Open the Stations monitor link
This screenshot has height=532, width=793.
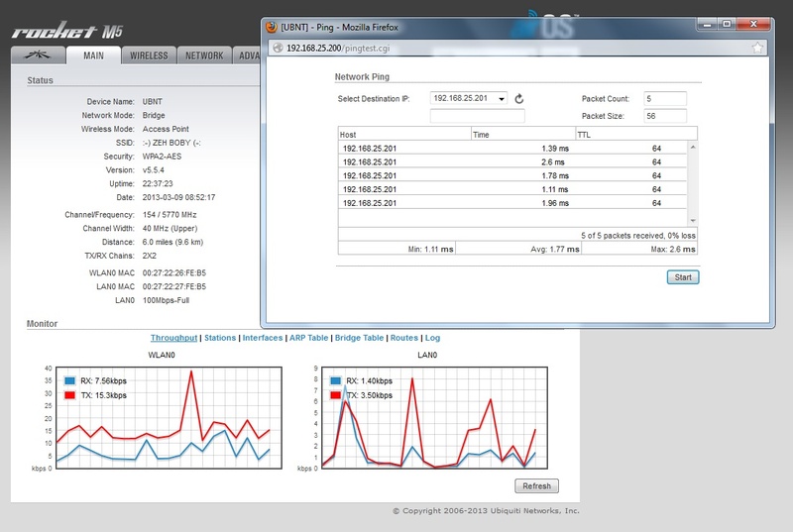[x=220, y=338]
